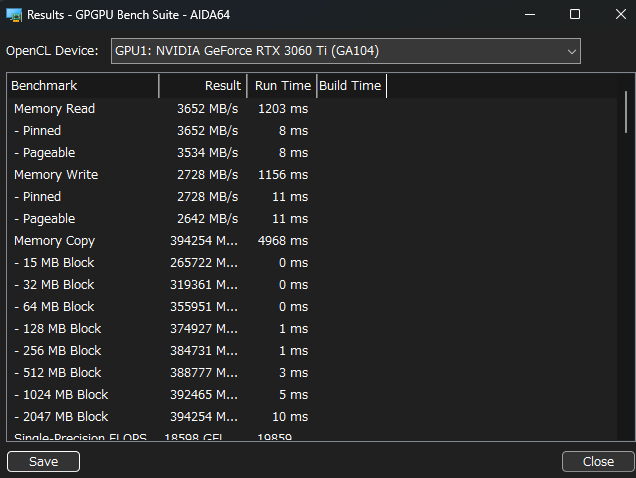Click the Single-Precision FLOPS row
The image size is (636, 478).
pyautogui.click(x=80, y=436)
